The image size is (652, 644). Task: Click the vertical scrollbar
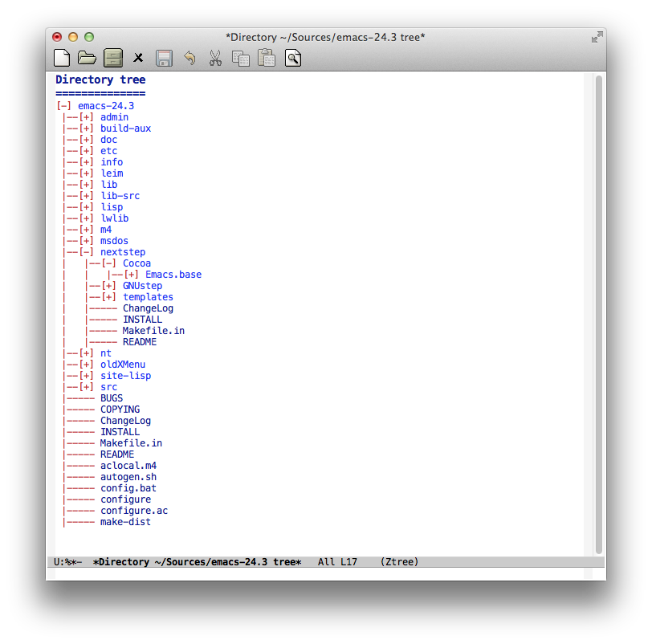pos(599,315)
